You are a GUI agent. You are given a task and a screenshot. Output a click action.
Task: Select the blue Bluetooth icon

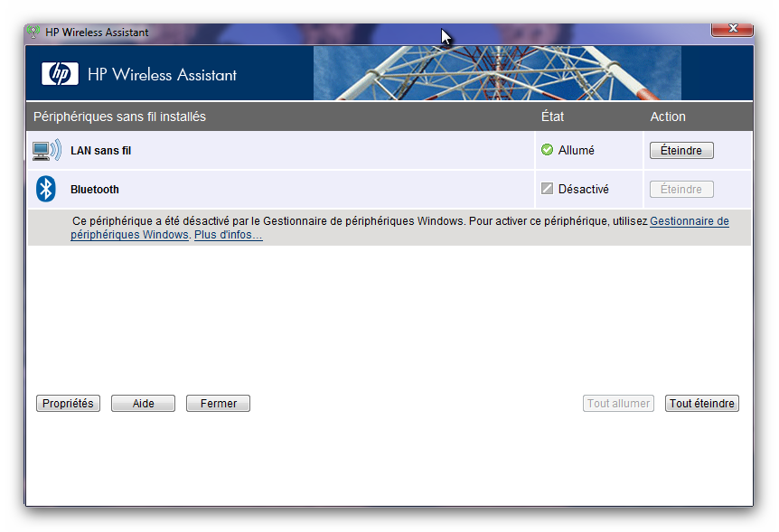click(x=45, y=190)
